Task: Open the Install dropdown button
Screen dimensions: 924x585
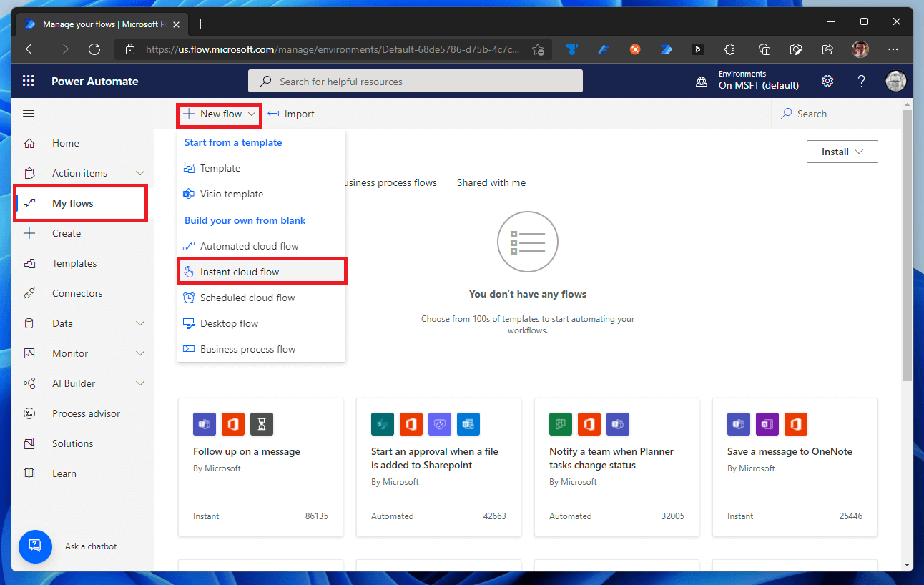Action: point(842,152)
